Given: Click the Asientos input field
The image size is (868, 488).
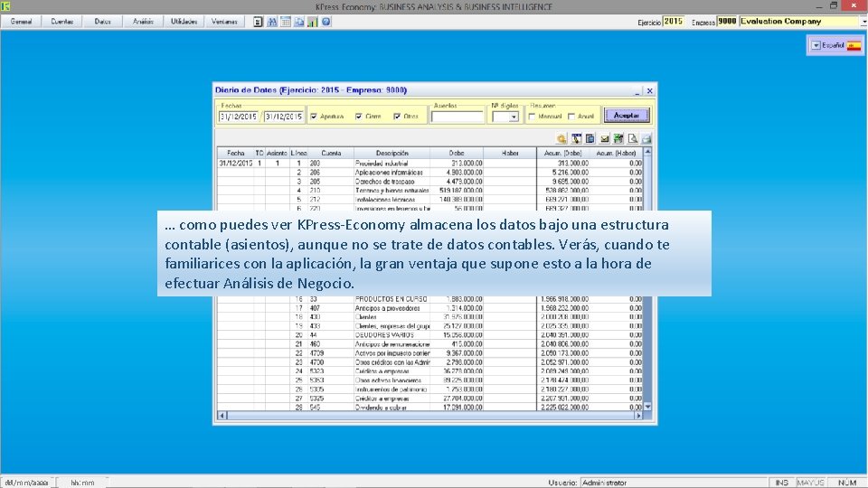Looking at the screenshot, I should click(x=458, y=117).
